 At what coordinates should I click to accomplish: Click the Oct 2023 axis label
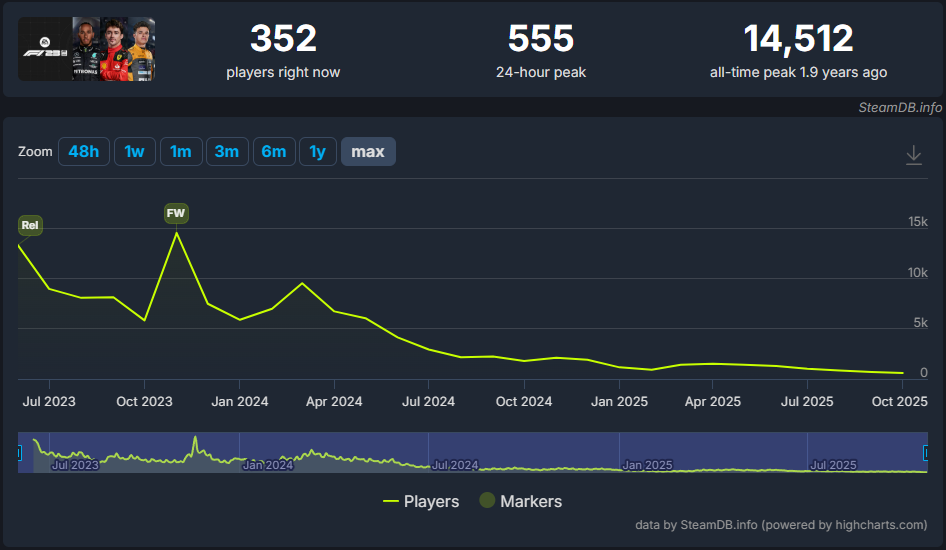(144, 402)
